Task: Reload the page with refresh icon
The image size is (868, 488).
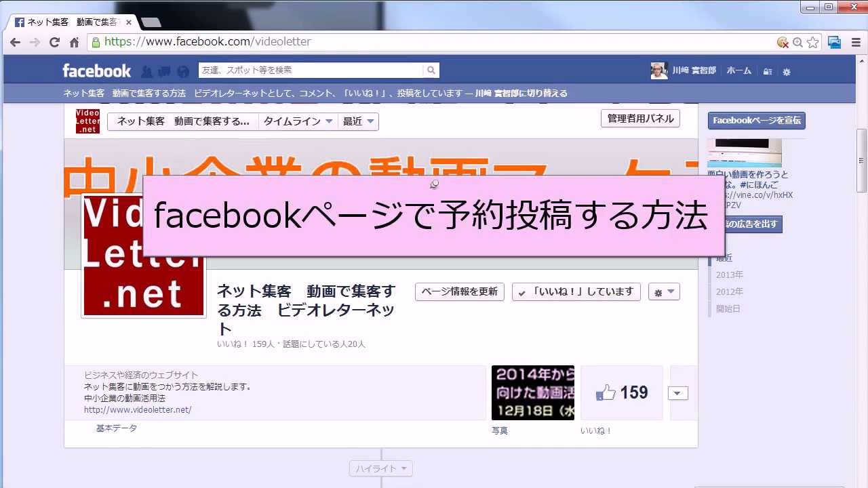Action: click(55, 42)
